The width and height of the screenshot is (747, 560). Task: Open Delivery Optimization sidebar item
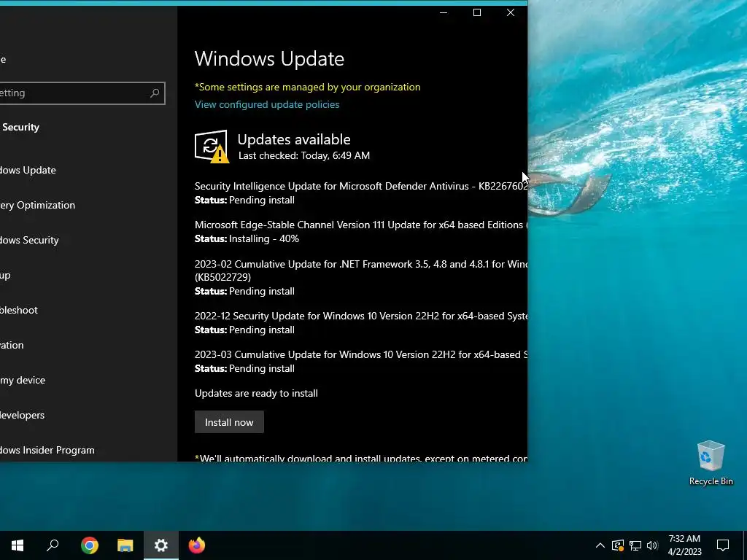[38, 205]
